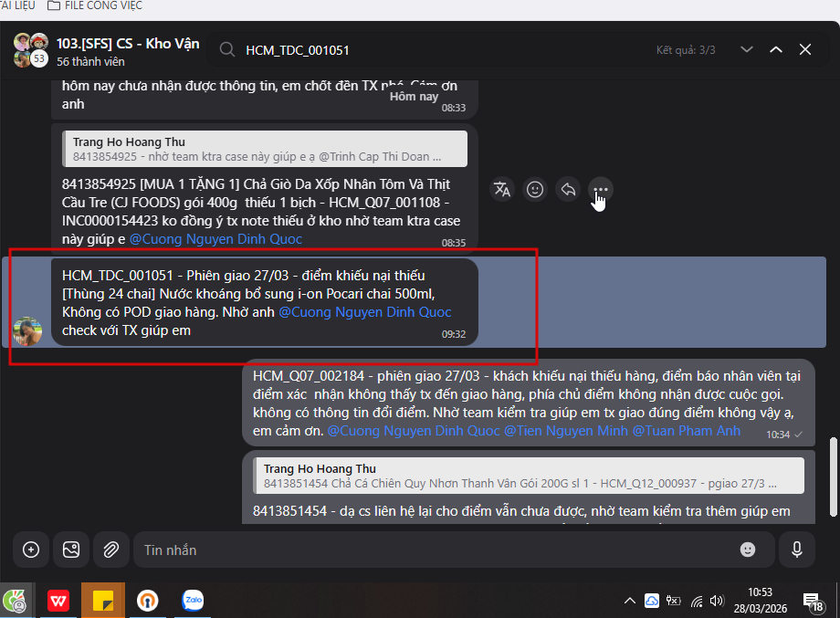Click the chat vertical scrollbar
Screen dimensions: 840x618
tap(833, 477)
